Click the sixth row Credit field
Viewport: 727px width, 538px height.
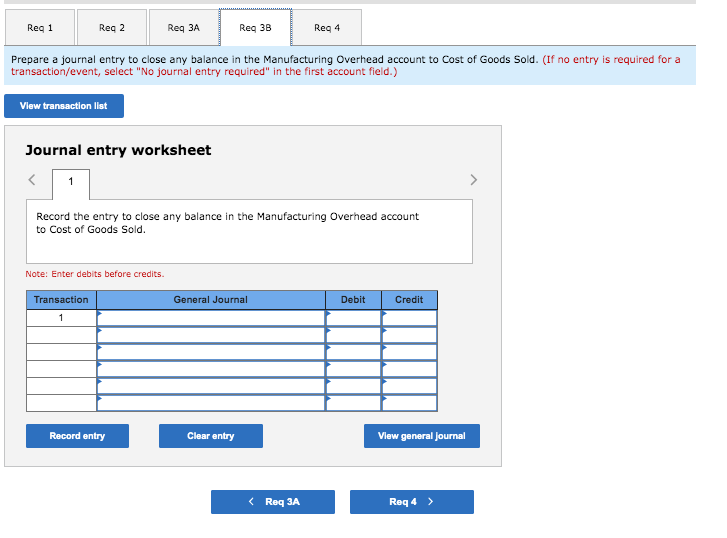[x=409, y=403]
